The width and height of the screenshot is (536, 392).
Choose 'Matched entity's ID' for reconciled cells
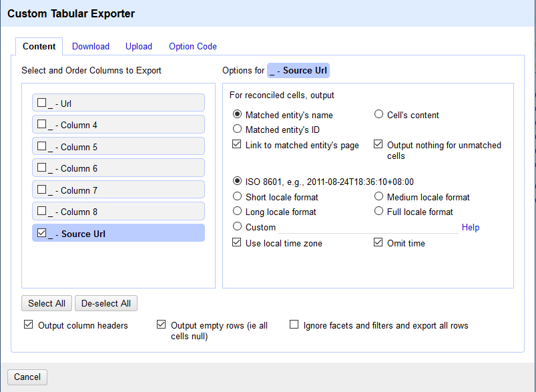(237, 130)
